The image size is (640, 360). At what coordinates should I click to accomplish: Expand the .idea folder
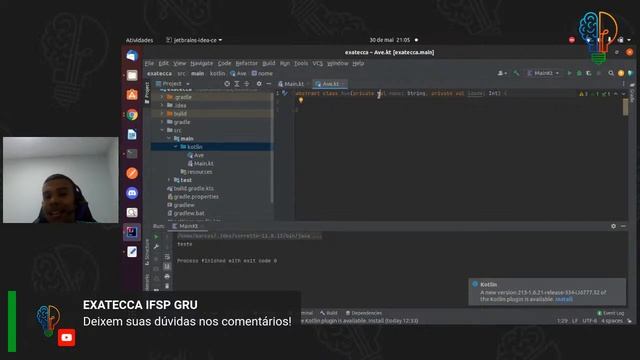162,105
